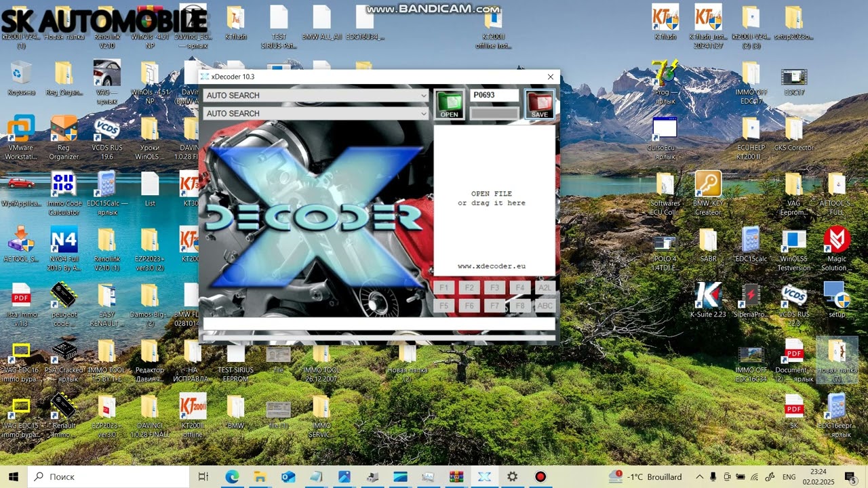Open Microsoft Edge from taskbar
Screen dimensions: 868x488
[x=232, y=476]
